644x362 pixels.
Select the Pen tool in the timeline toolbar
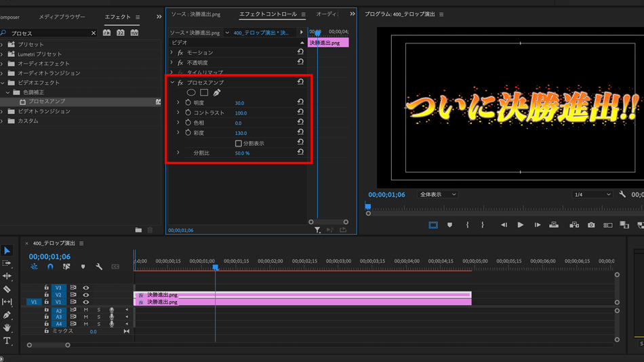coord(7,315)
